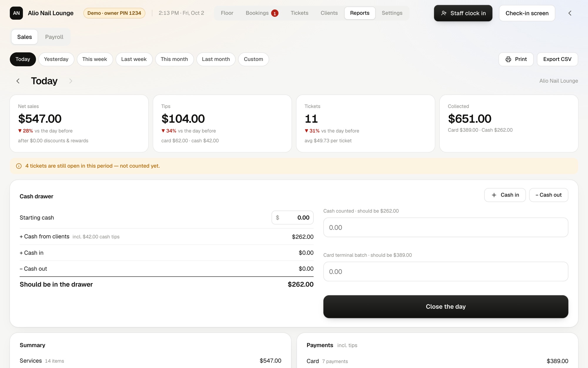Select This month range filter
The image size is (588, 368).
[x=174, y=59]
